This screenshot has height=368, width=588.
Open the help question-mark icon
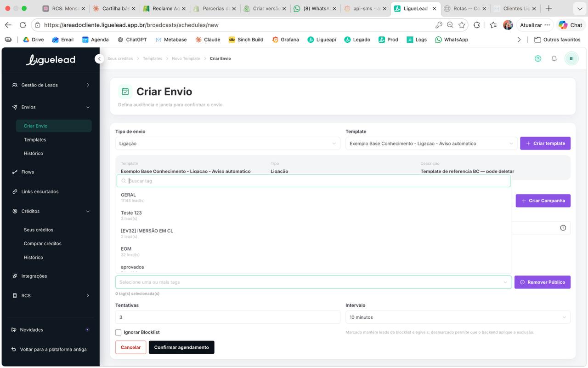pyautogui.click(x=538, y=58)
